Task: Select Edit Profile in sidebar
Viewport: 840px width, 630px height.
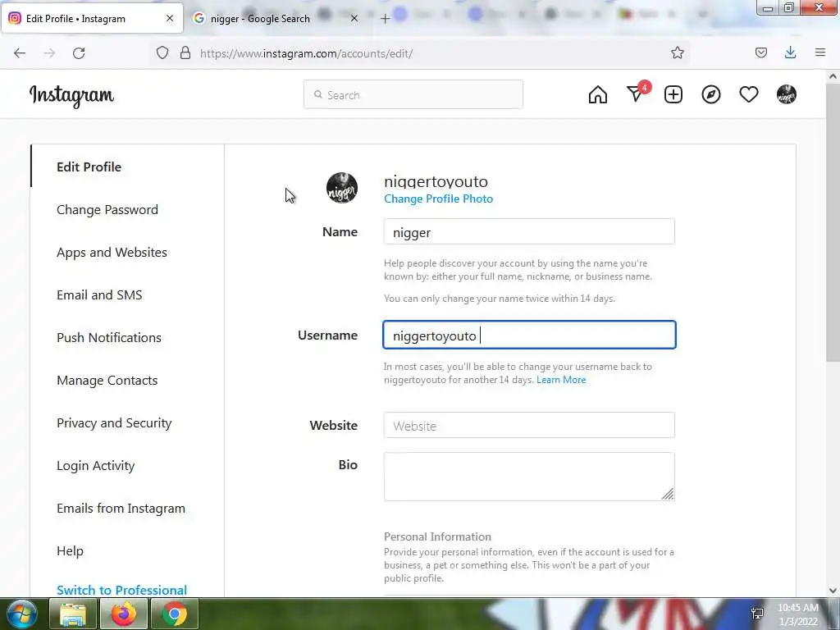Action: point(89,167)
